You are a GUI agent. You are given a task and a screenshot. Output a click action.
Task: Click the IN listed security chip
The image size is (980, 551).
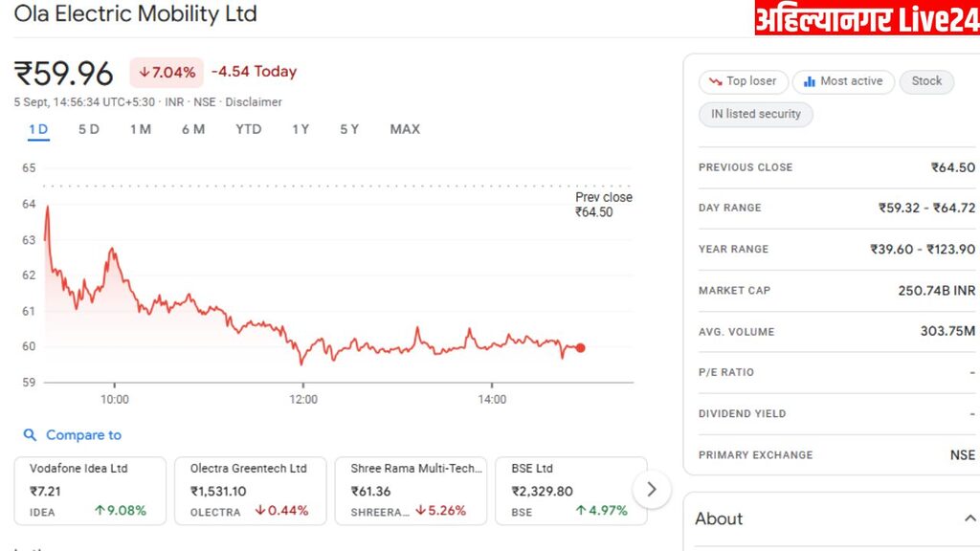756,114
